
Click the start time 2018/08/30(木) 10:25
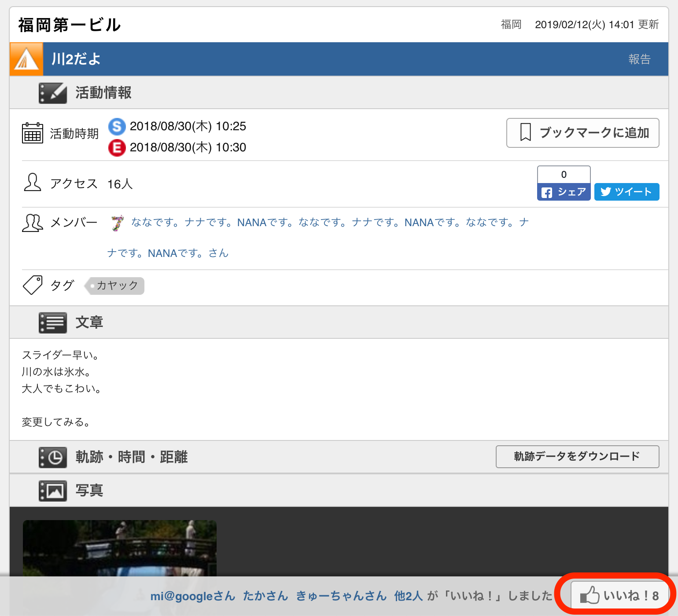click(x=188, y=126)
